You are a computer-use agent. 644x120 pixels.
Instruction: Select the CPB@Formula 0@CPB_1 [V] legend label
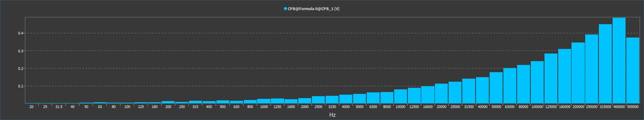(313, 9)
